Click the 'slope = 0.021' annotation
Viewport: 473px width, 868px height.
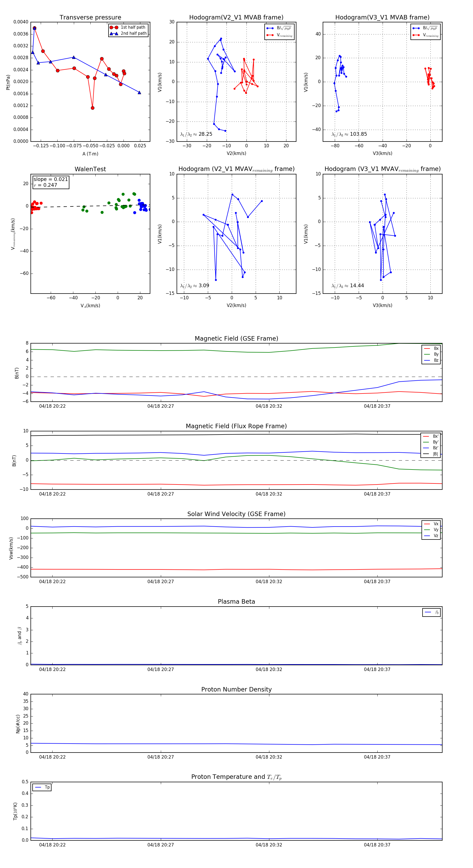[x=50, y=179]
